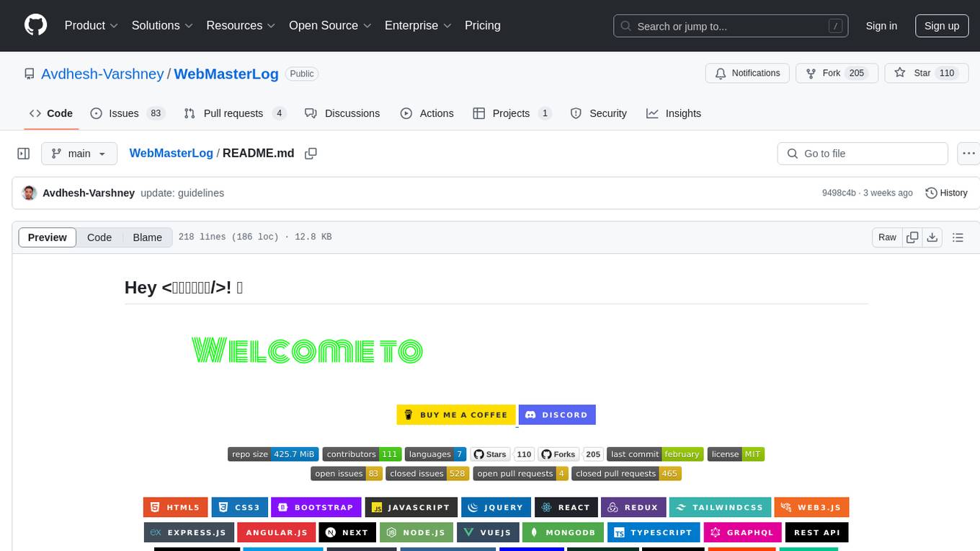Open the Notifications button

tap(747, 74)
